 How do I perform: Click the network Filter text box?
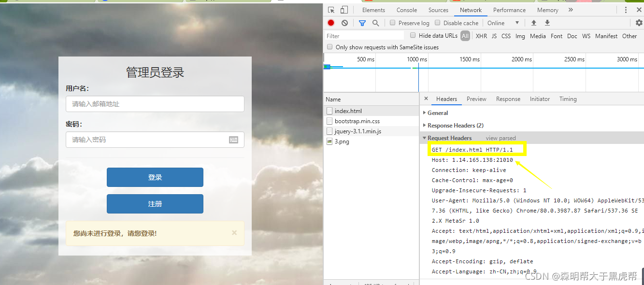click(364, 36)
